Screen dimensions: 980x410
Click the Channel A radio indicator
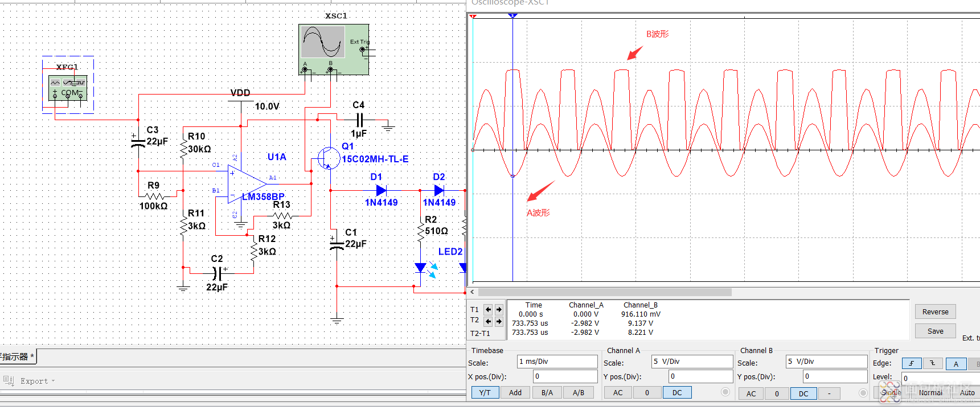[725, 392]
